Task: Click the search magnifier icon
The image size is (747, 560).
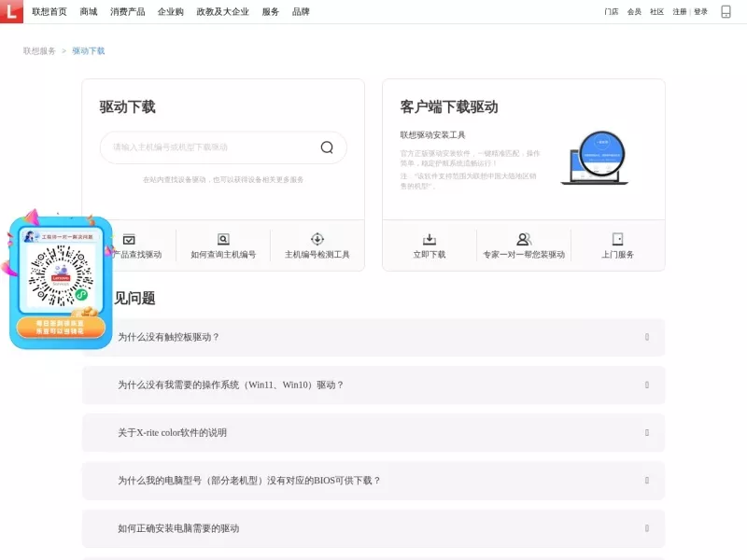Action: coord(327,147)
